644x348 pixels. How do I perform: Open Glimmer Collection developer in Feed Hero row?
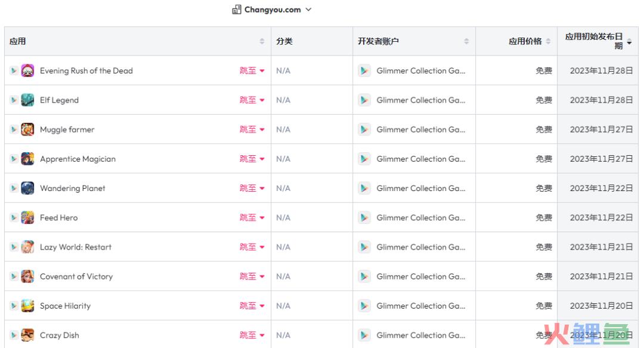[x=420, y=218]
